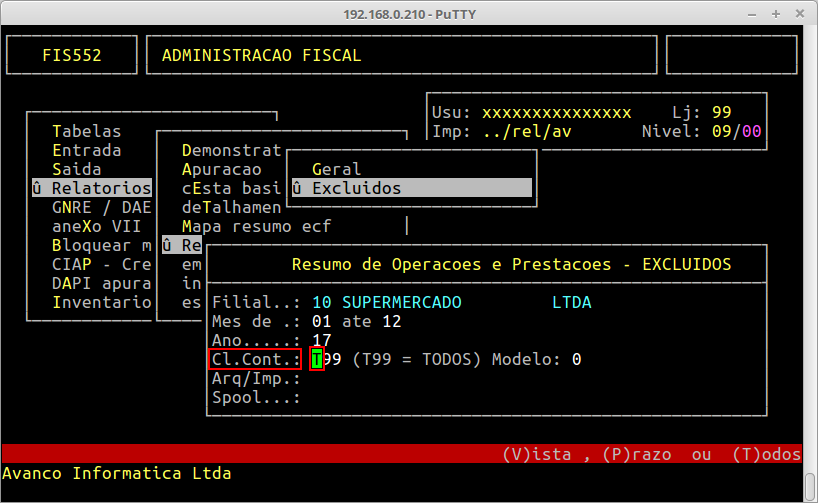Pick the Geral report option

tap(336, 169)
